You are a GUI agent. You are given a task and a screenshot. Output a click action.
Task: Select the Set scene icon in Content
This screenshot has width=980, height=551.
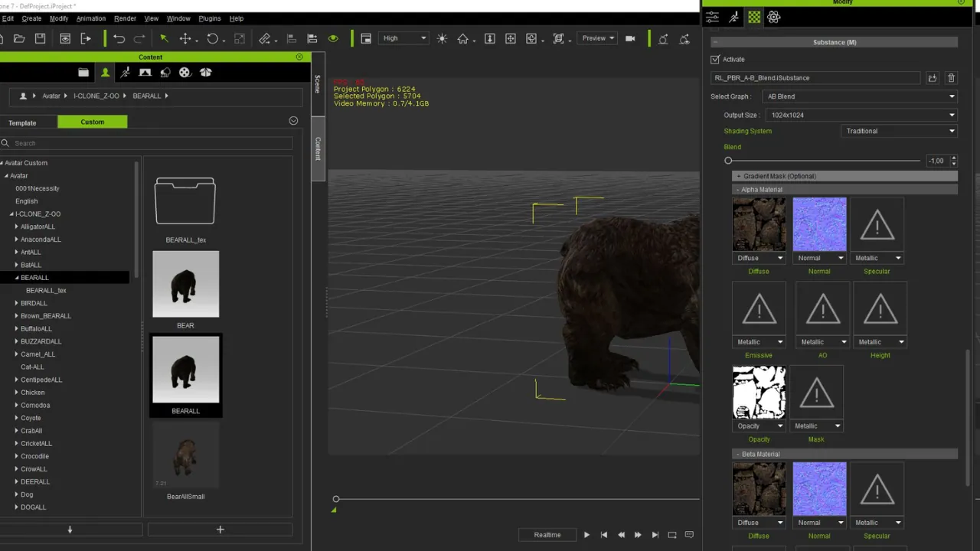pyautogui.click(x=145, y=73)
